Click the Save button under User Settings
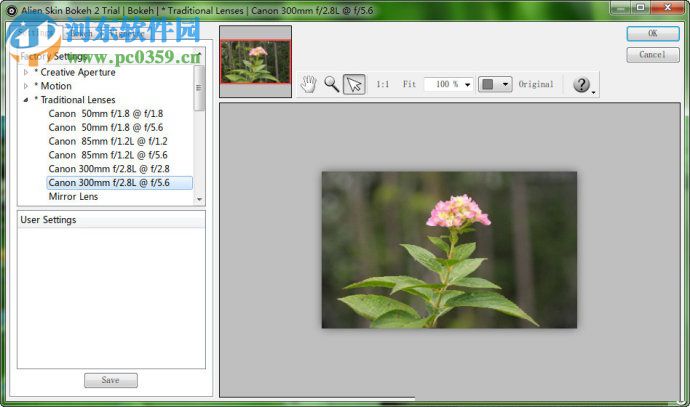690x407 pixels. point(110,380)
